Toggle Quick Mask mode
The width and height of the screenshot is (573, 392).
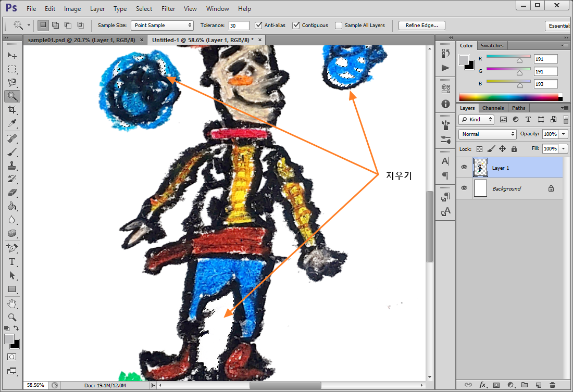[11, 357]
